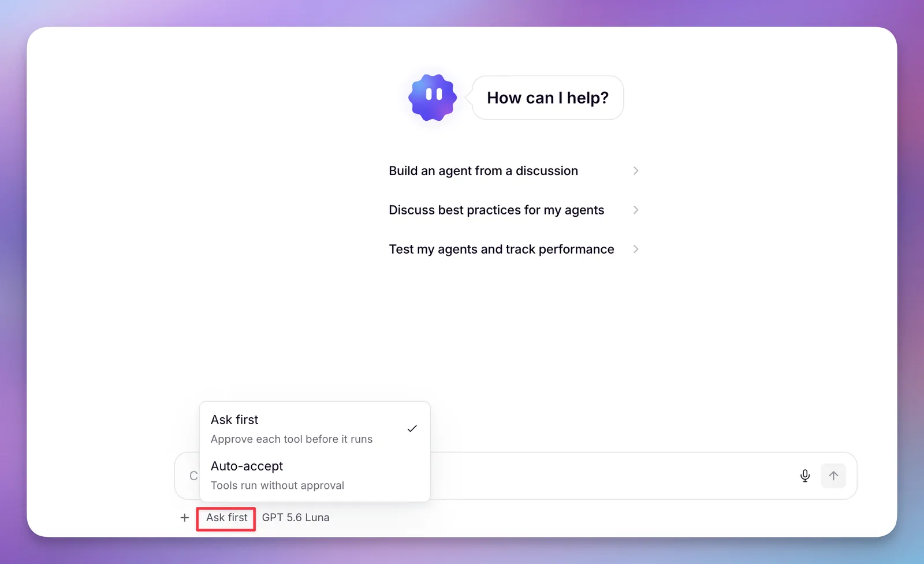Click the send arrow button
This screenshot has height=564, width=924.
pyautogui.click(x=833, y=476)
